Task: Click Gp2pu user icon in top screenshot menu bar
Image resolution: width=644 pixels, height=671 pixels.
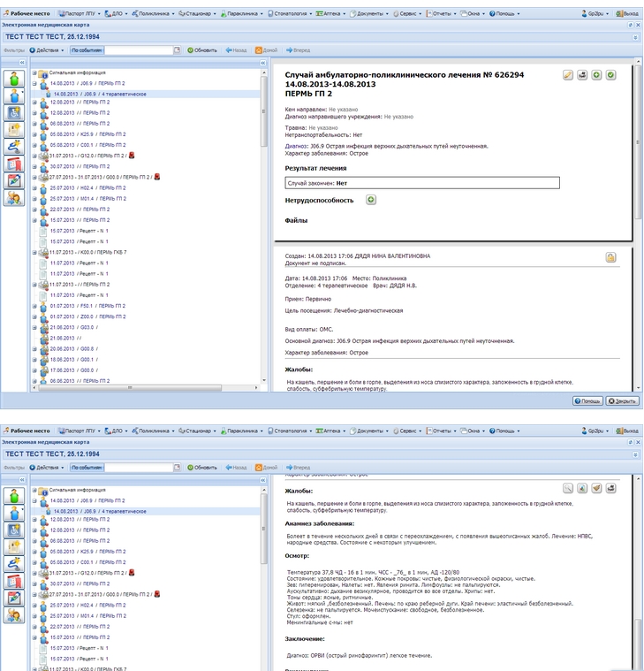Action: (x=584, y=13)
